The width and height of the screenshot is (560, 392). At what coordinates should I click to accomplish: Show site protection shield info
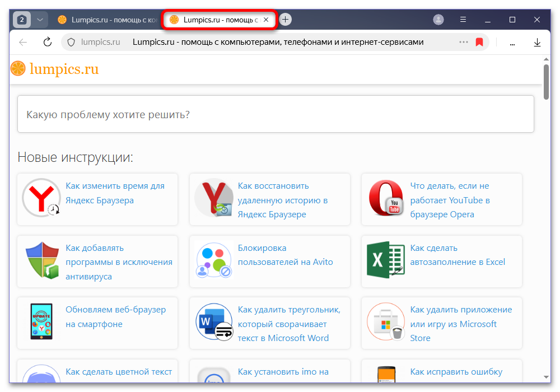coord(71,42)
